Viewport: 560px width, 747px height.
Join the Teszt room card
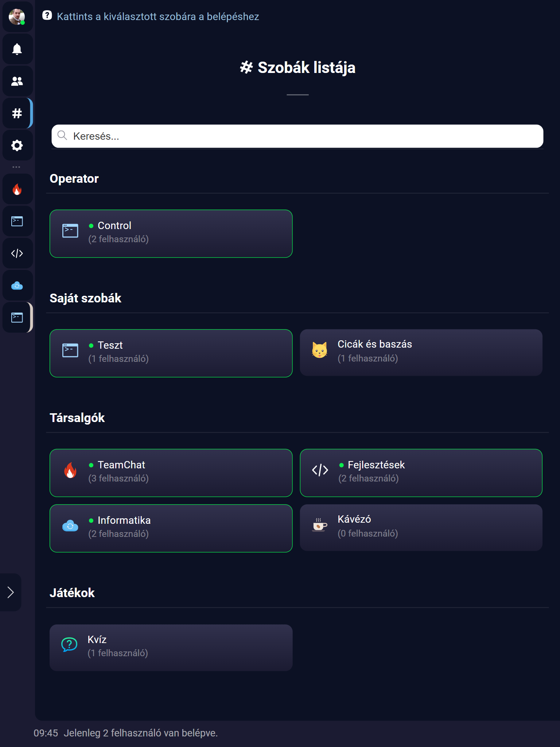point(171,353)
